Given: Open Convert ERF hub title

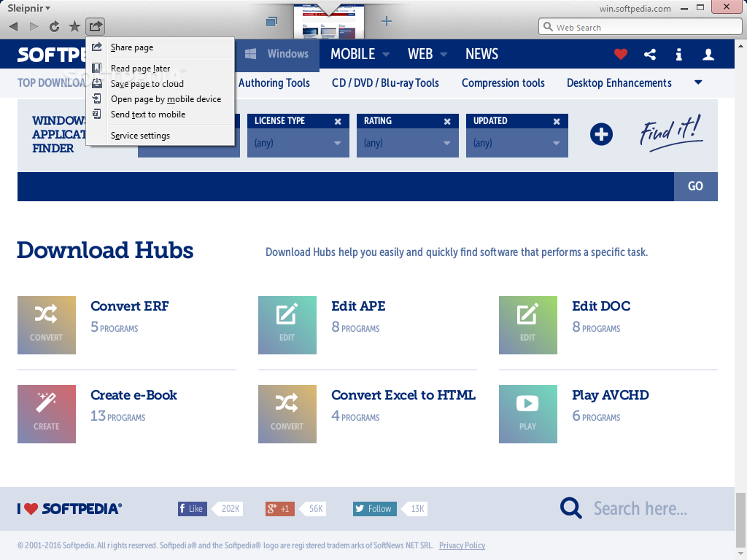Looking at the screenshot, I should tap(130, 306).
